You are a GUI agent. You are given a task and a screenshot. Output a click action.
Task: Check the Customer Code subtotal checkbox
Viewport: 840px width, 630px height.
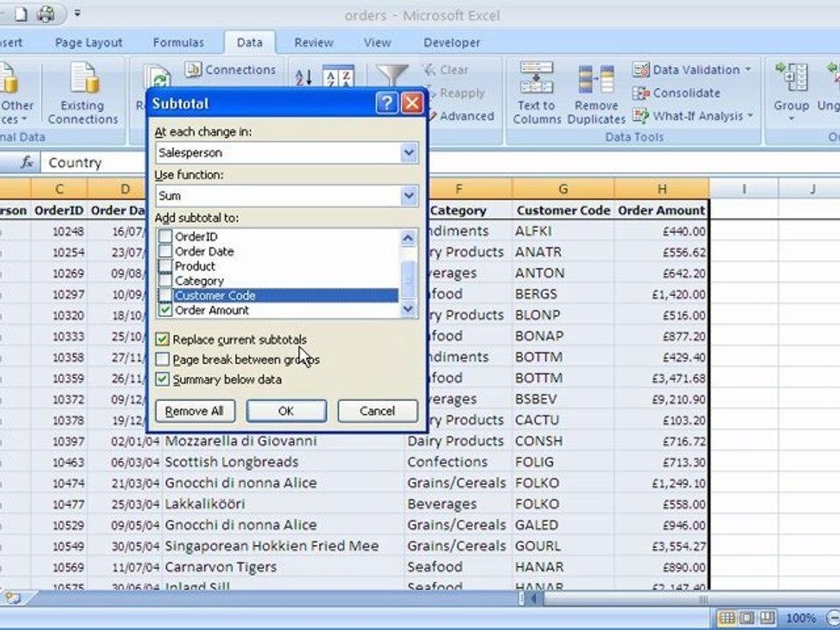165,295
